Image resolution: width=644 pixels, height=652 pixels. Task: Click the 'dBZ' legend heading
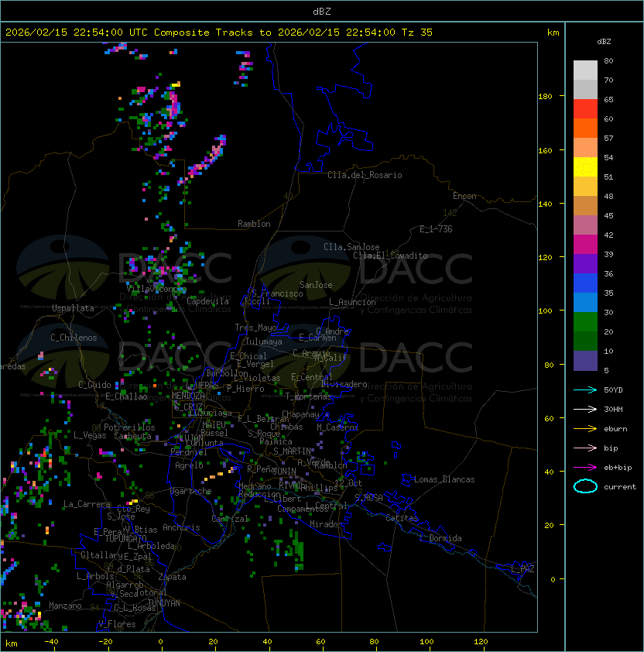pos(604,42)
